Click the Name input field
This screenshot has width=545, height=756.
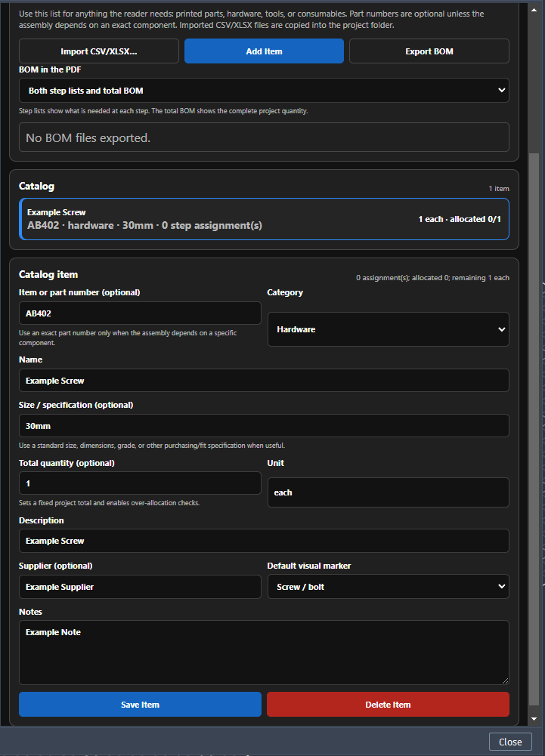click(264, 381)
